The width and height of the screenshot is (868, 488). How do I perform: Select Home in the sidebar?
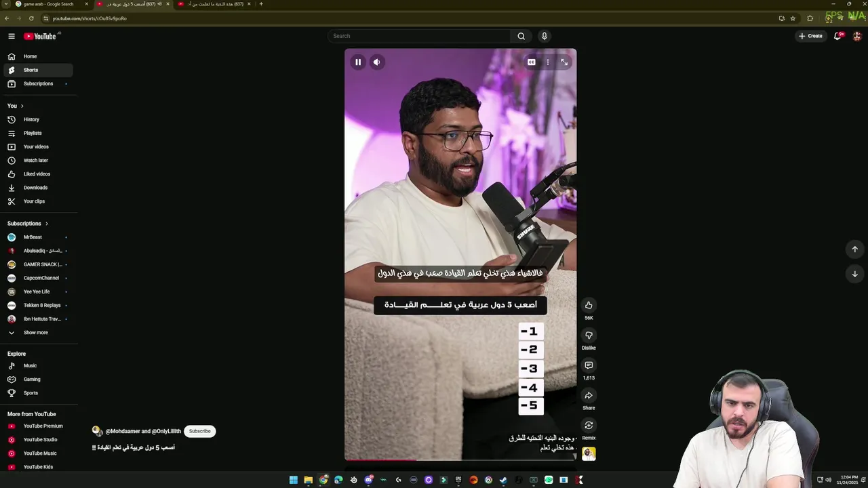(38, 56)
